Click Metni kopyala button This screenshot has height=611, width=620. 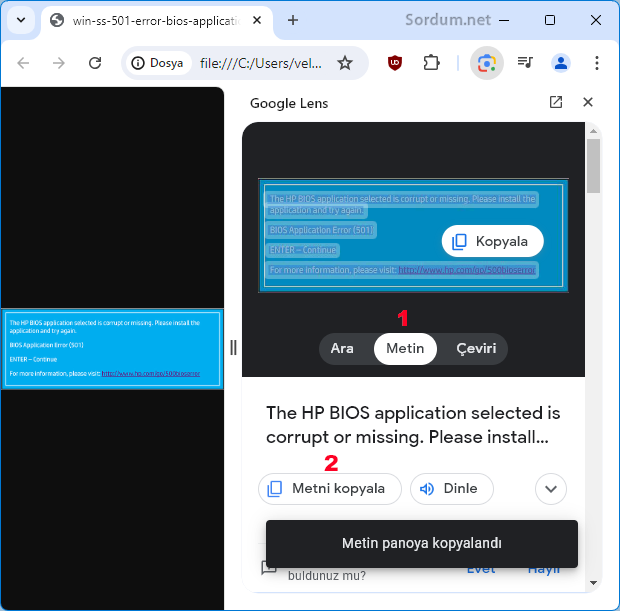point(330,489)
